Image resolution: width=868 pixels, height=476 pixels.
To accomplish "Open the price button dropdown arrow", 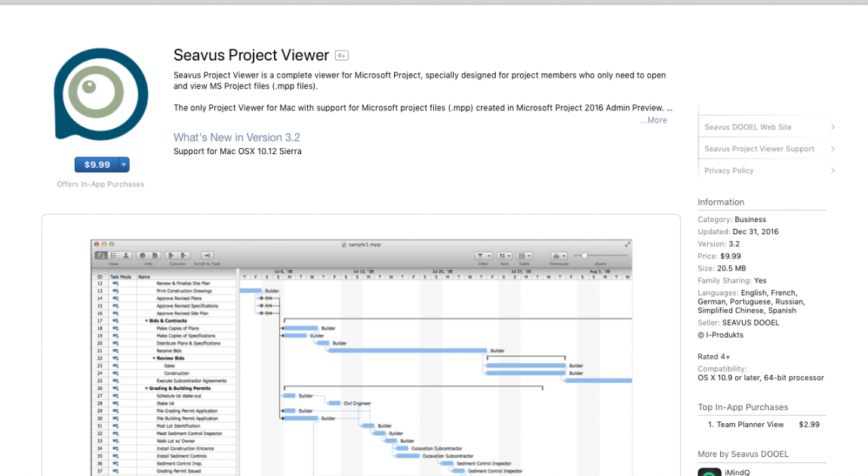I will click(124, 165).
